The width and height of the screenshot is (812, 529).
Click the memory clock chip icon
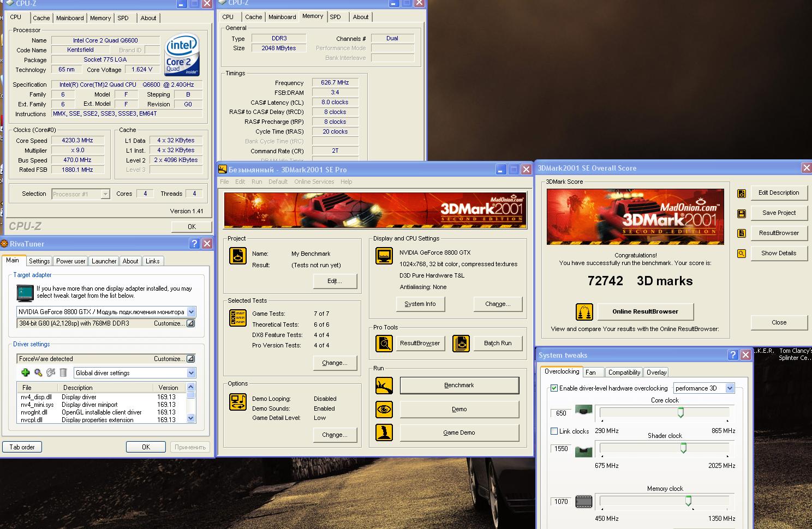(x=584, y=501)
